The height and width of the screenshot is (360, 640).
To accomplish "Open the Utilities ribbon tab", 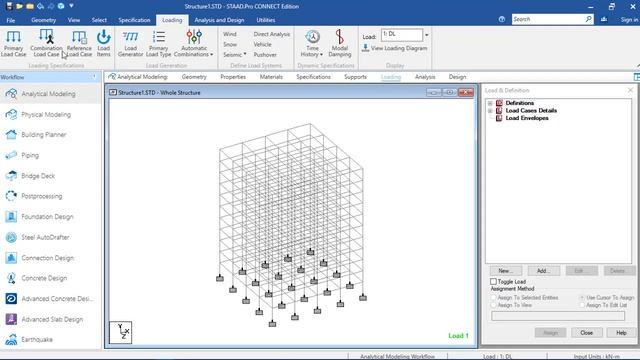I will (265, 20).
